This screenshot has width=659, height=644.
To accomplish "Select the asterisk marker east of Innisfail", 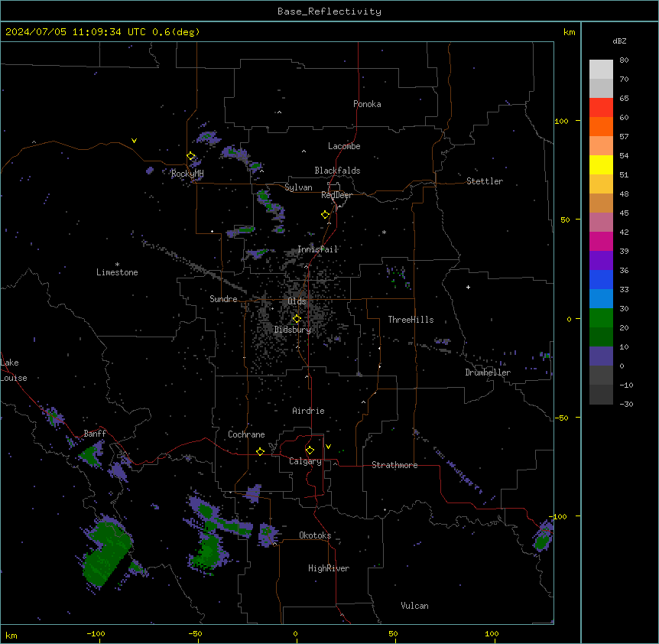I will pyautogui.click(x=384, y=232).
